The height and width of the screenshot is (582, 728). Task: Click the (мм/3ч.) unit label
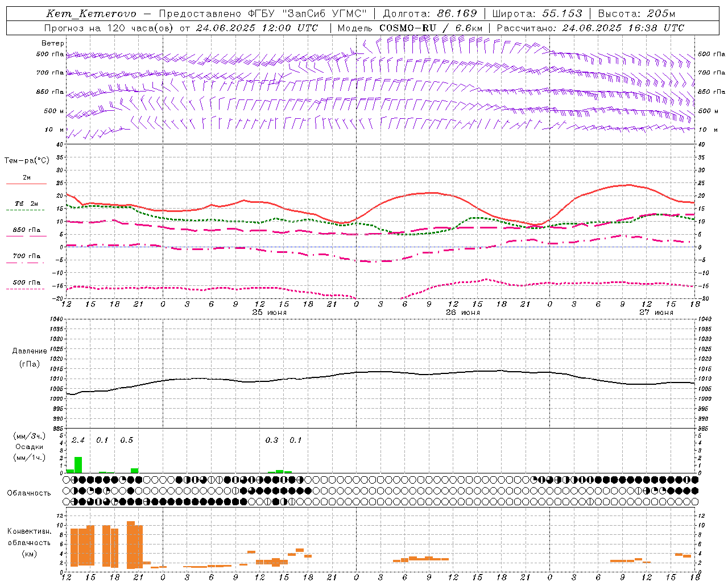[x=29, y=436]
